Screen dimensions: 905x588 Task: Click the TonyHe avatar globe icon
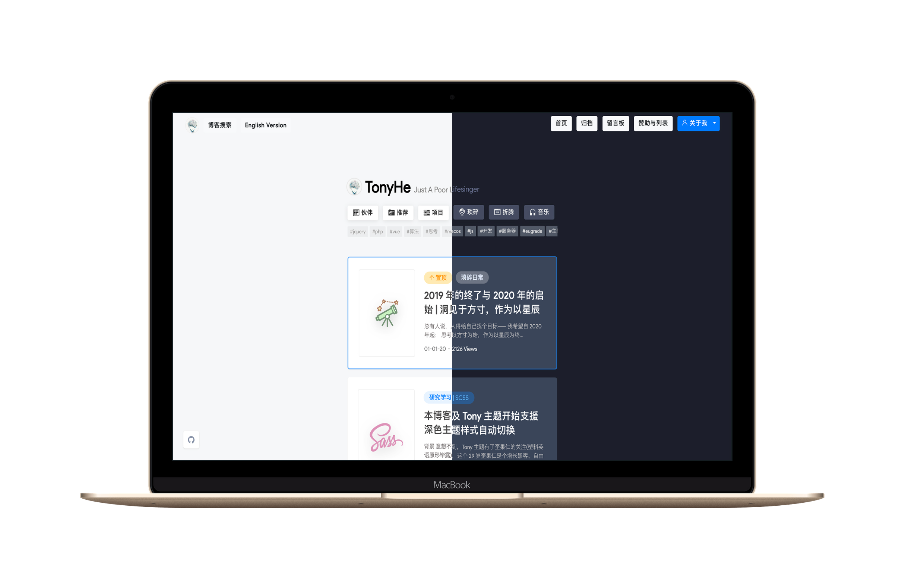[354, 188]
